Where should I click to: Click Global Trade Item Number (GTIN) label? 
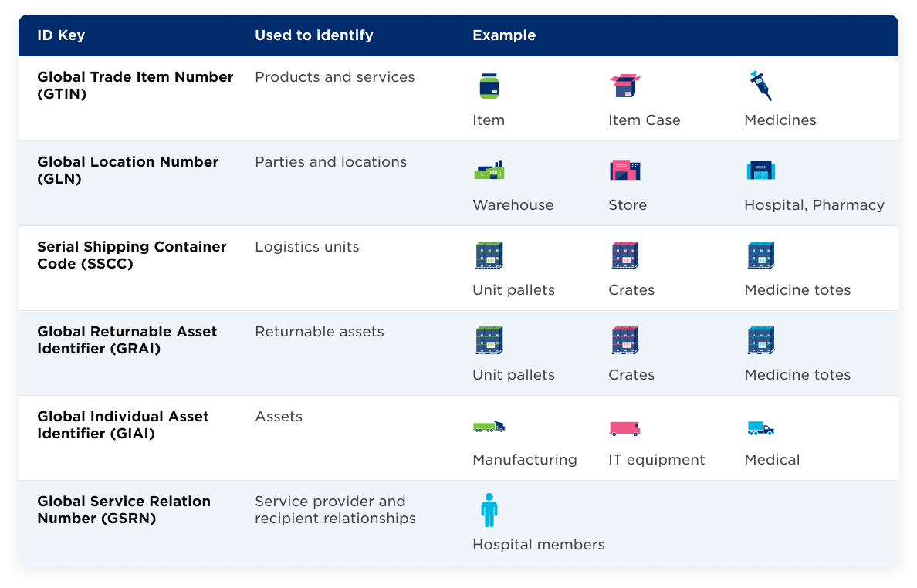click(x=135, y=86)
